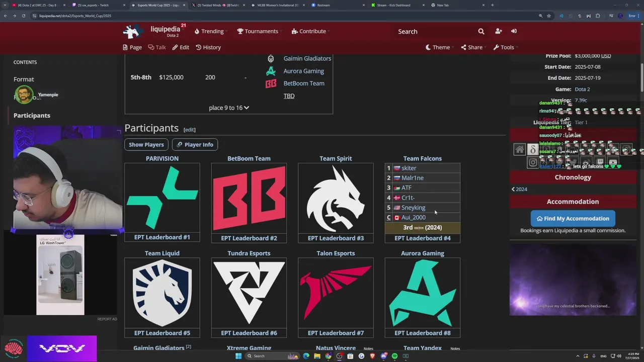Screen dimensions: 644x362
Task: Open Microsoft Edge from taskbar
Action: (x=306, y=356)
